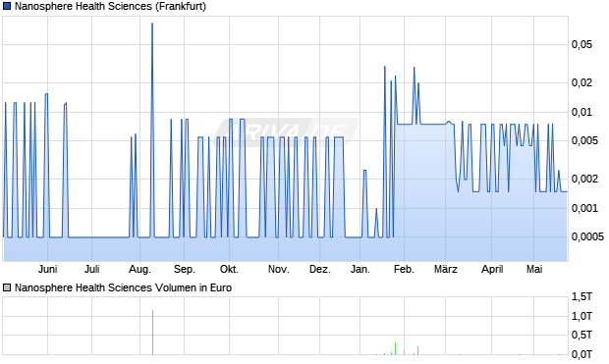
Task: Click the 1,5T volume axis label
Action: 581,297
